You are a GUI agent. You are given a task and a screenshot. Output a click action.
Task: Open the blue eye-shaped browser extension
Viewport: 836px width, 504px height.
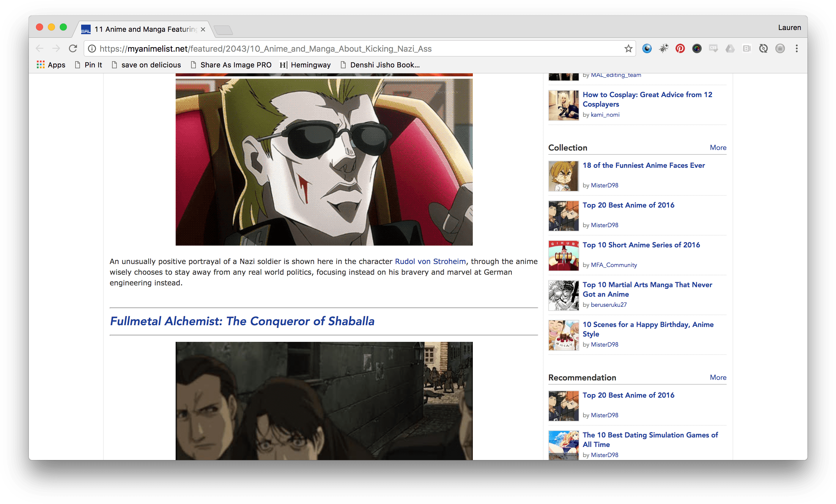click(x=647, y=48)
